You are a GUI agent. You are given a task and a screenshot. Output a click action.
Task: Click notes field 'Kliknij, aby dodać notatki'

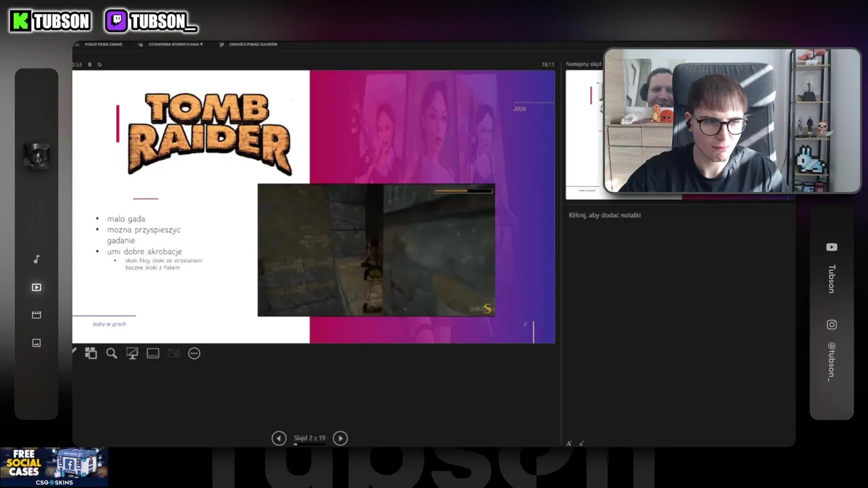click(x=605, y=215)
